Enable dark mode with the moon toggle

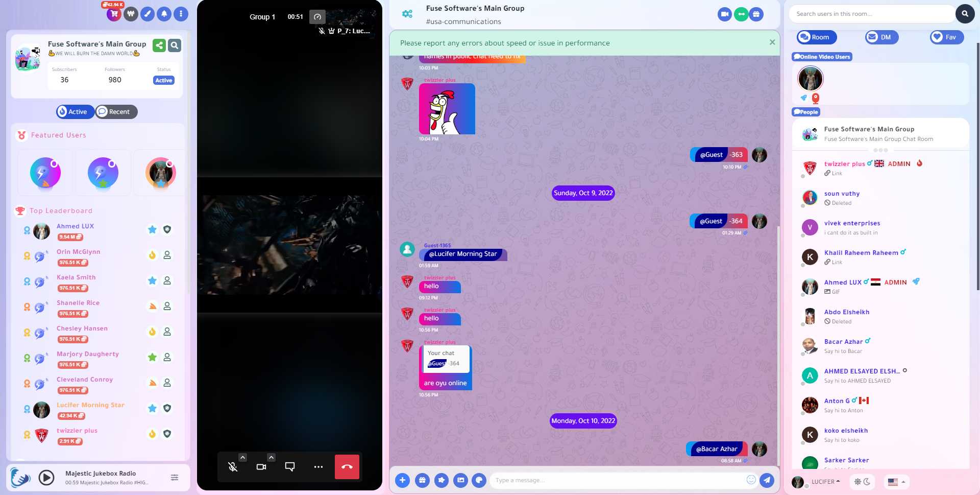867,482
